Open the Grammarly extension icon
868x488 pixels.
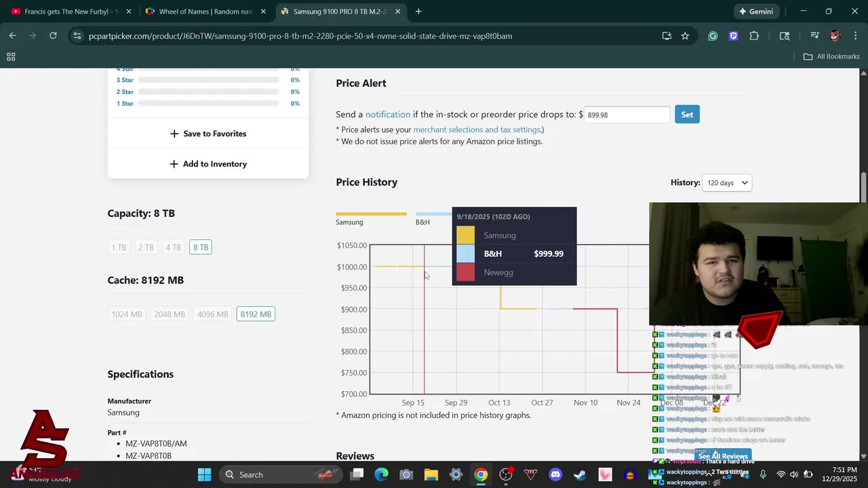713,36
